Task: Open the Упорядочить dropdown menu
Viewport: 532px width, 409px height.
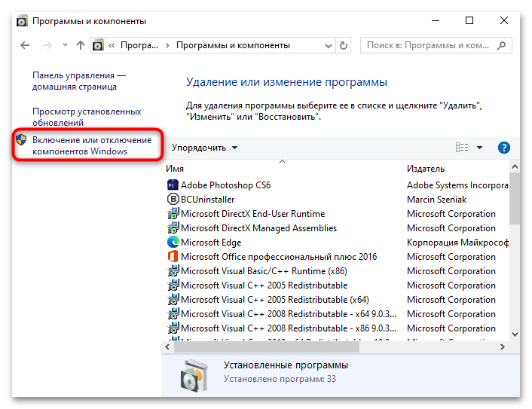Action: (204, 148)
